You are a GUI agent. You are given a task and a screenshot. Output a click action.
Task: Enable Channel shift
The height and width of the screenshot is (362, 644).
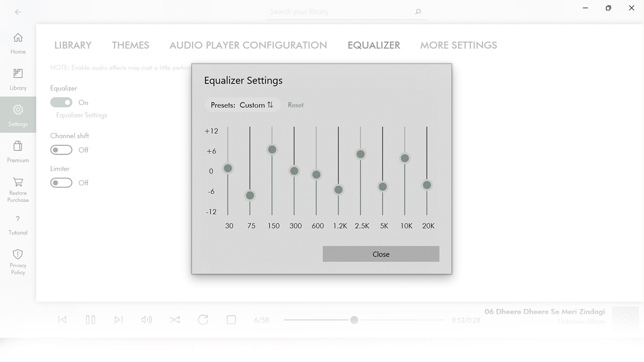click(x=61, y=150)
